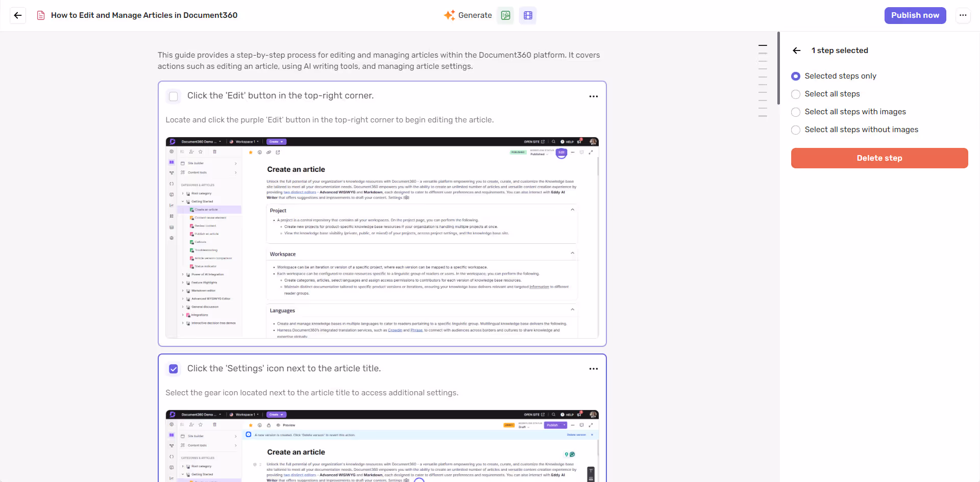The height and width of the screenshot is (482, 980).
Task: Click the article title in the header
Action: (144, 15)
